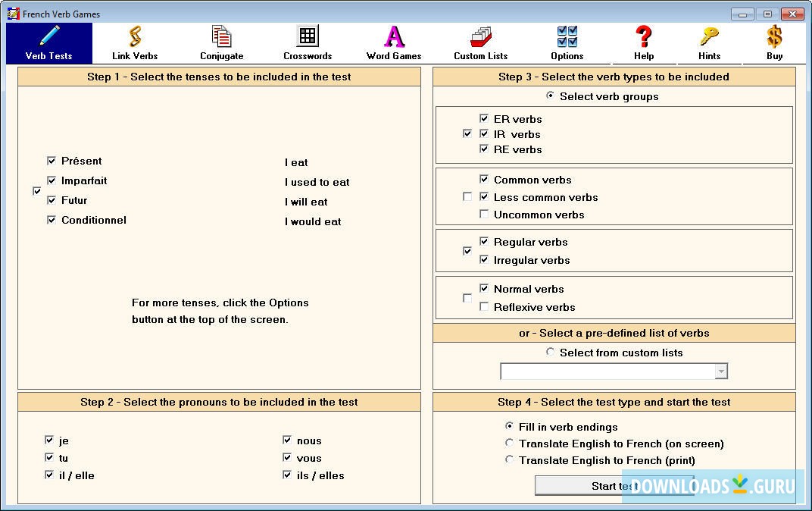Viewport: 812px width, 511px height.
Task: Select the 'Fill in verb endings' option
Action: pos(510,427)
